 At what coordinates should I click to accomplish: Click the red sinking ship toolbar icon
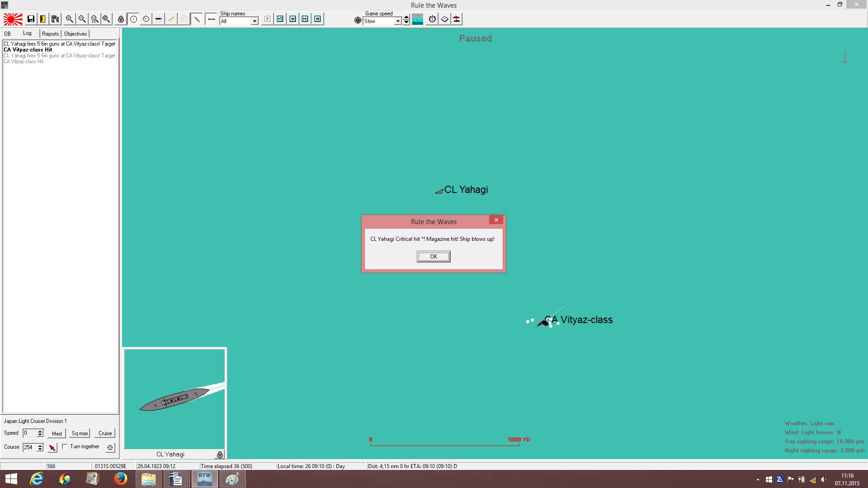457,19
